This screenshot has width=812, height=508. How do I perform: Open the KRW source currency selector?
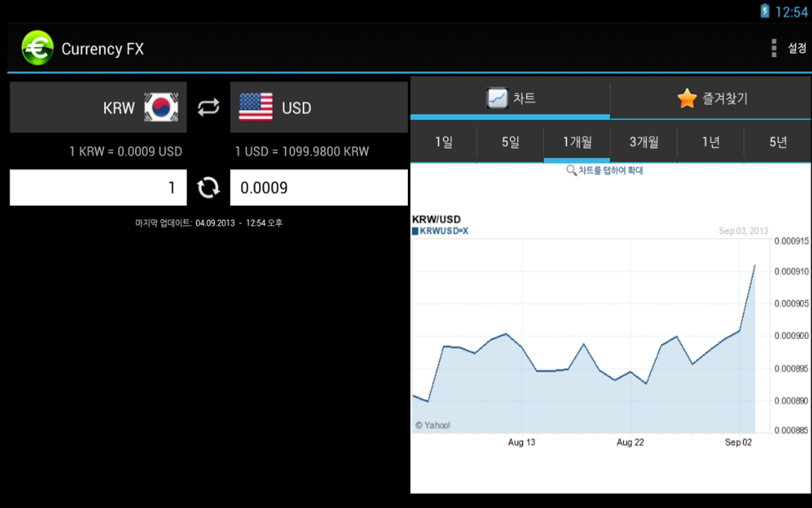[x=98, y=107]
